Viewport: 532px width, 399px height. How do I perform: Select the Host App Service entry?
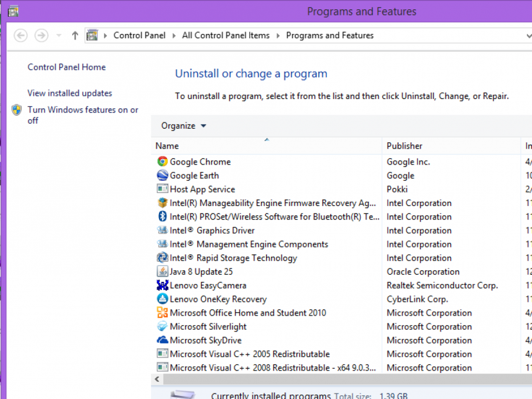coord(202,189)
